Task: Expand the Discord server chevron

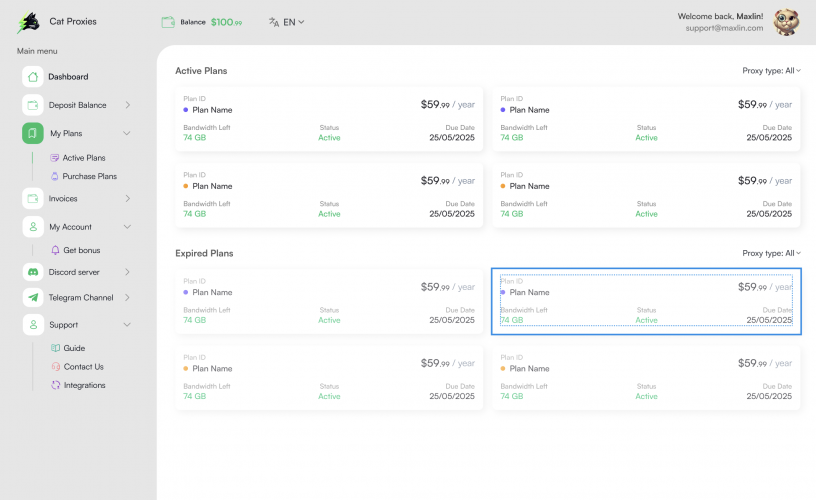Action: coord(128,272)
